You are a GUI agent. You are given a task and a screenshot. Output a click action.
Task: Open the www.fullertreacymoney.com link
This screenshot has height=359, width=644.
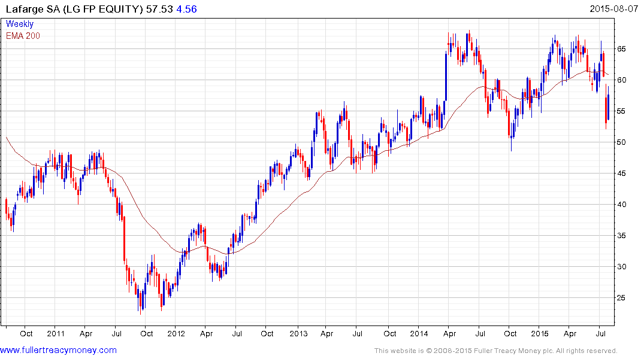click(x=58, y=350)
